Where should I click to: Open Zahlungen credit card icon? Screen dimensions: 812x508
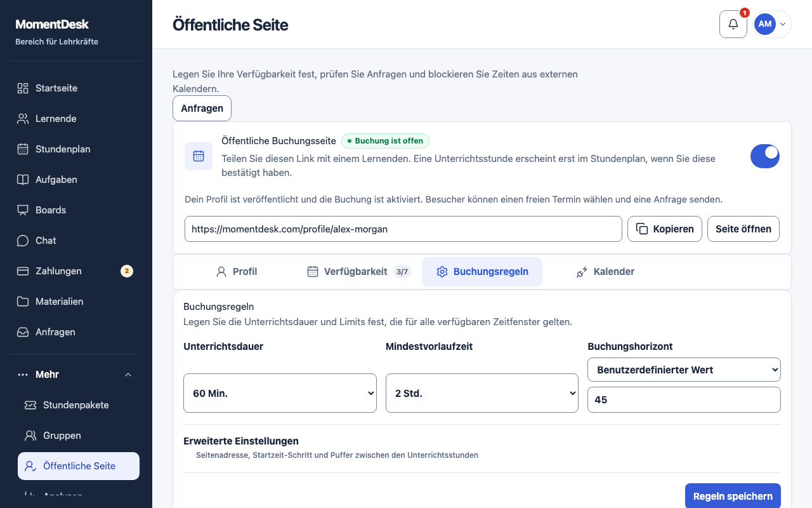pyautogui.click(x=23, y=271)
